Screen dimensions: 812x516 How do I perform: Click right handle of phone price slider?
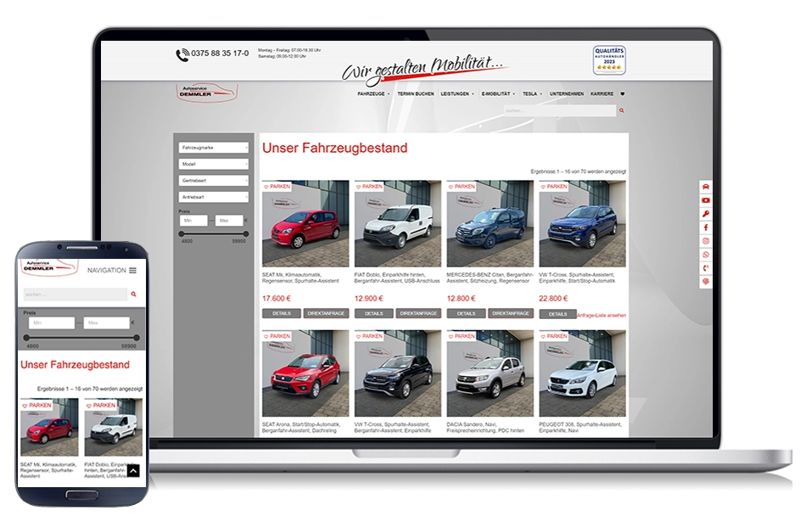pyautogui.click(x=137, y=337)
